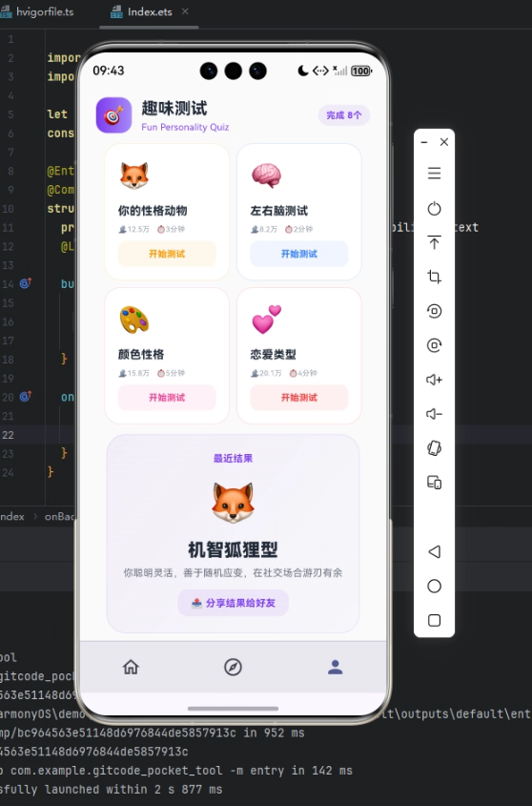Tap the 你的性格动物 card title
The width and height of the screenshot is (532, 806).
(153, 210)
